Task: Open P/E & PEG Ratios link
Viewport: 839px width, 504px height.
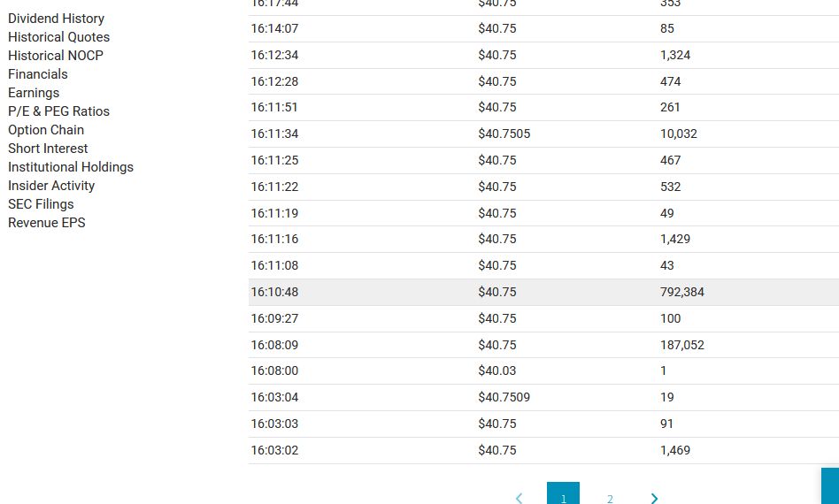Action: (58, 111)
